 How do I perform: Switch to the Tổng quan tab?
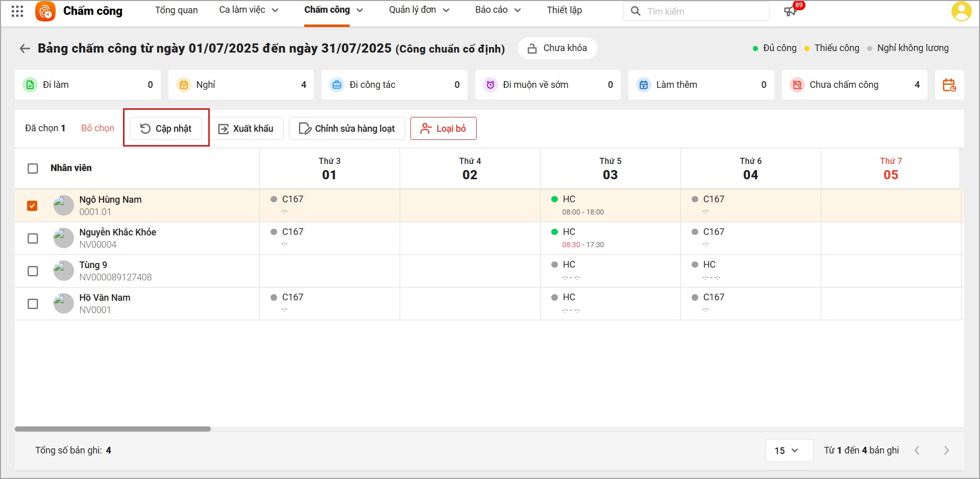(x=176, y=10)
